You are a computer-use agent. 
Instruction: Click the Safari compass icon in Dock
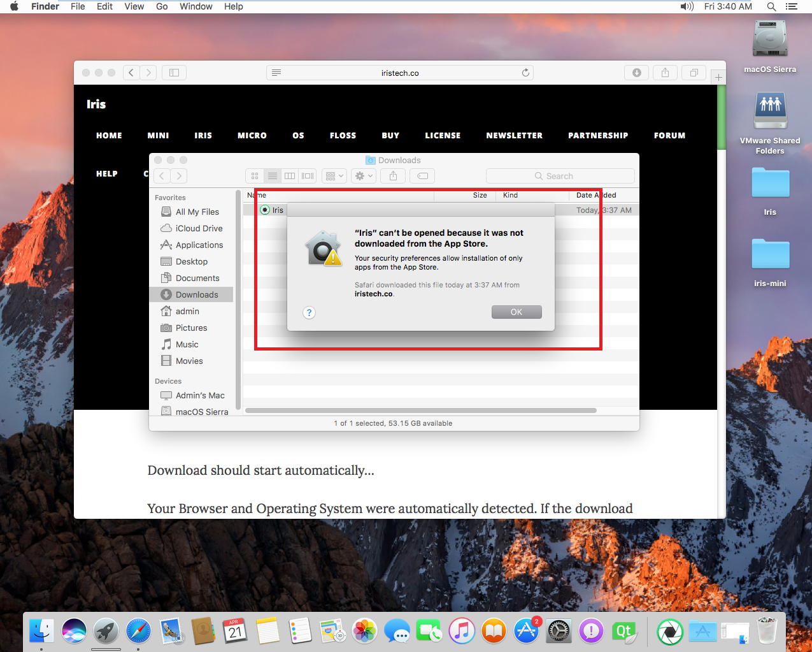tap(138, 631)
